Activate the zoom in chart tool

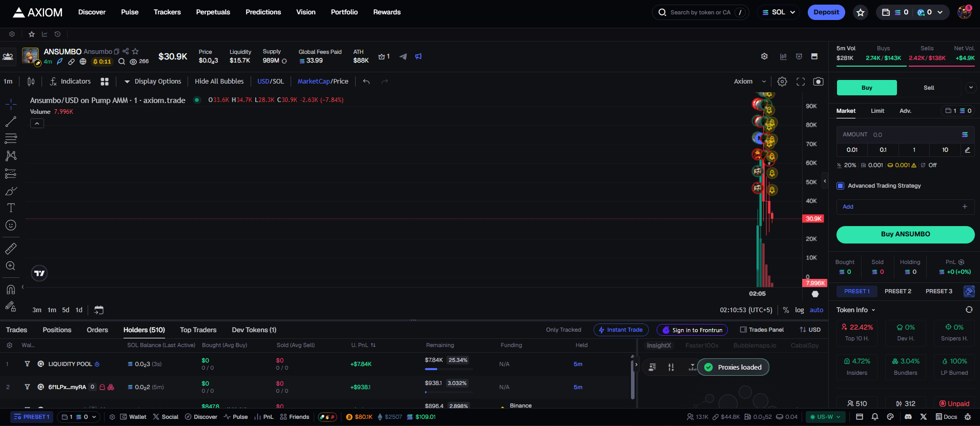pos(11,266)
